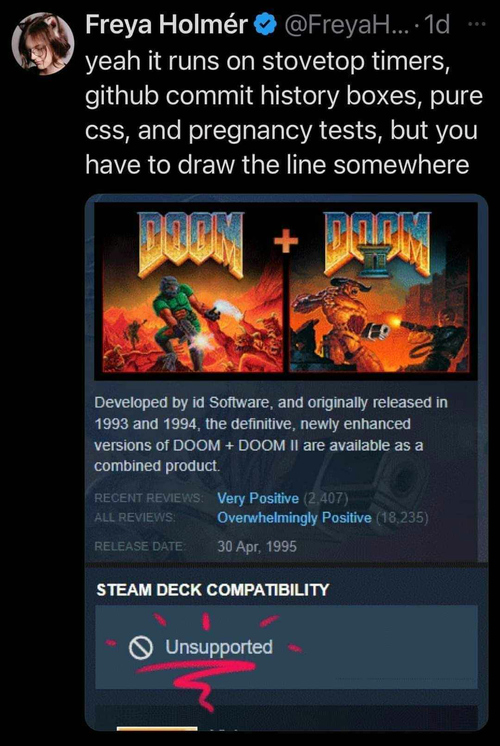
Task: Click the 30 Apr, 1995 release date
Action: point(257,546)
